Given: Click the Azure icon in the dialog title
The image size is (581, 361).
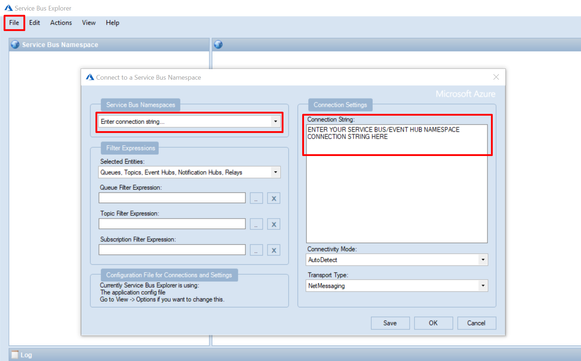Looking at the screenshot, I should pyautogui.click(x=90, y=77).
